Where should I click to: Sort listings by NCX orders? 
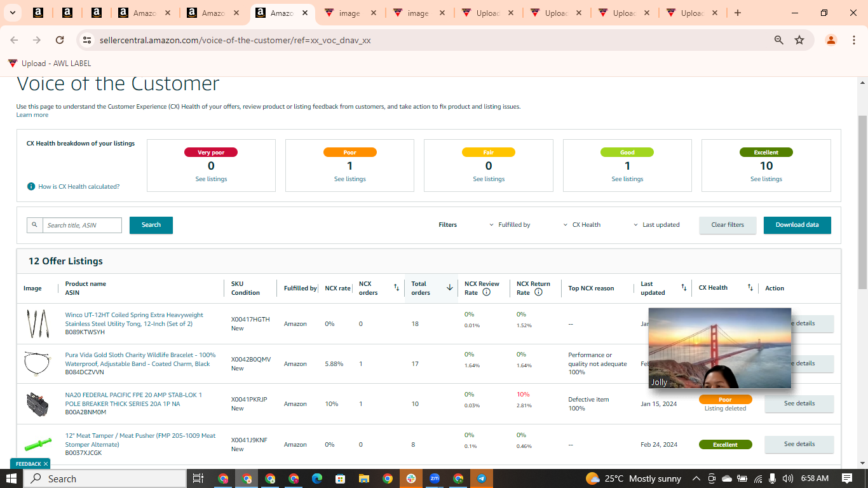coord(397,288)
